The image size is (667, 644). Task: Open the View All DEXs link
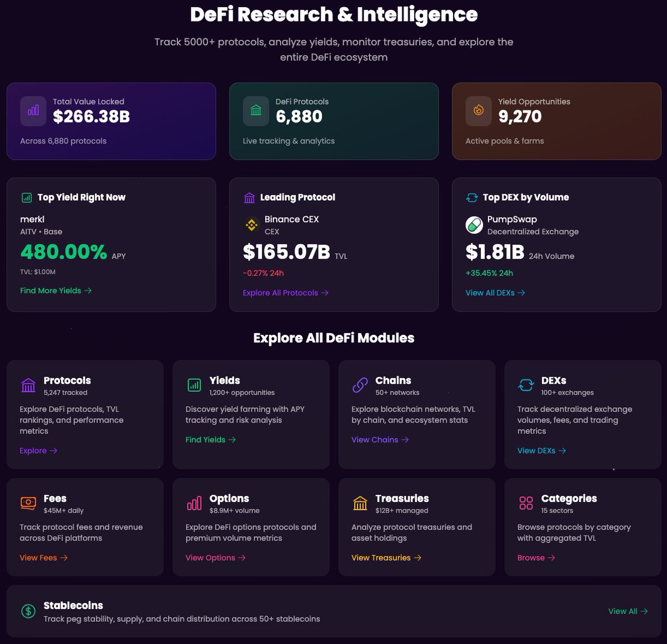click(x=495, y=293)
